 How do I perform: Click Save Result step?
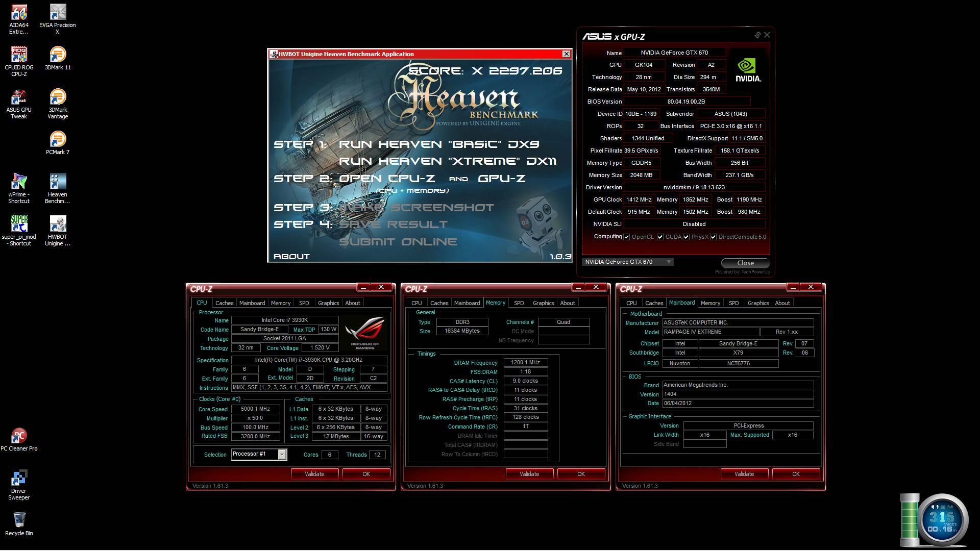click(393, 224)
